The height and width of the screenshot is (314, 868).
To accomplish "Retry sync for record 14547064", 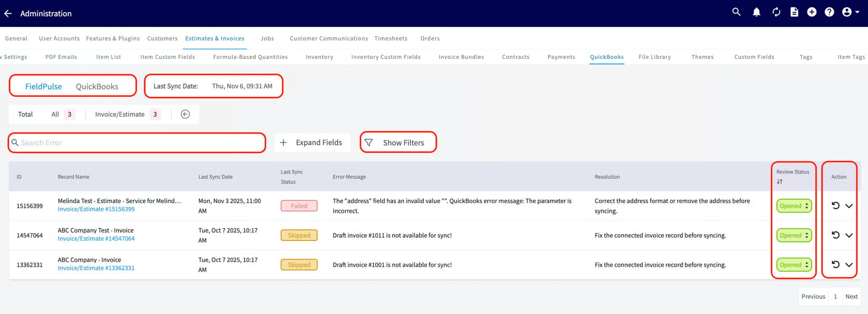I will point(835,235).
